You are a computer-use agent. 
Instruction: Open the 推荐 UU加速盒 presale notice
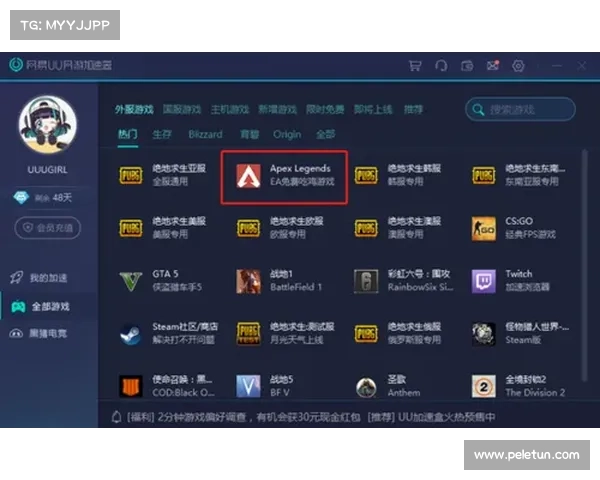point(431,417)
